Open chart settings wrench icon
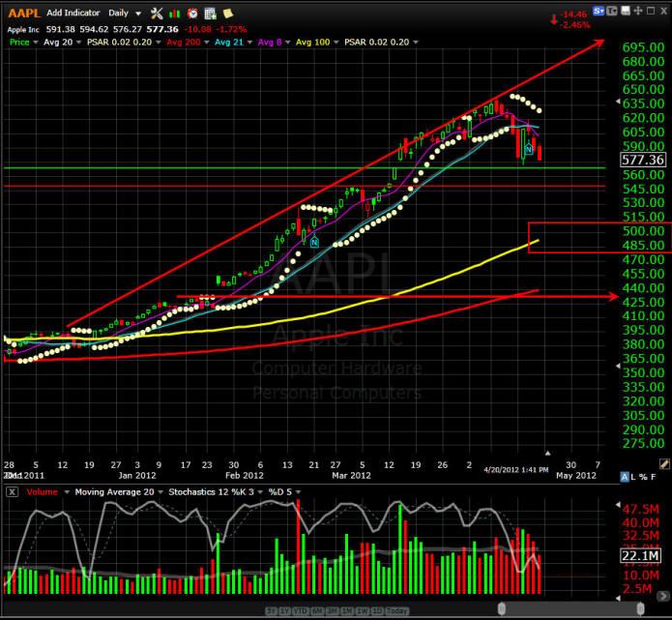Image resolution: width=672 pixels, height=620 pixels. (157, 14)
